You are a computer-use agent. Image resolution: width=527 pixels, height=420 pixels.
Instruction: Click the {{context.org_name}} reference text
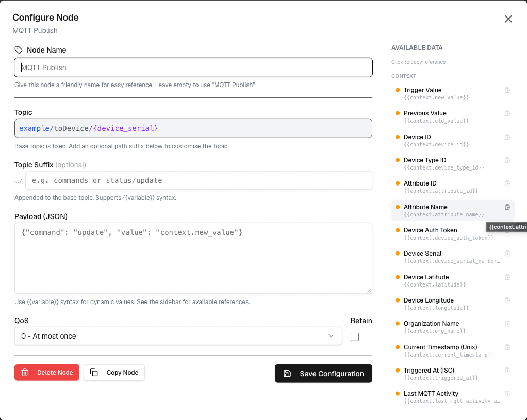click(435, 331)
